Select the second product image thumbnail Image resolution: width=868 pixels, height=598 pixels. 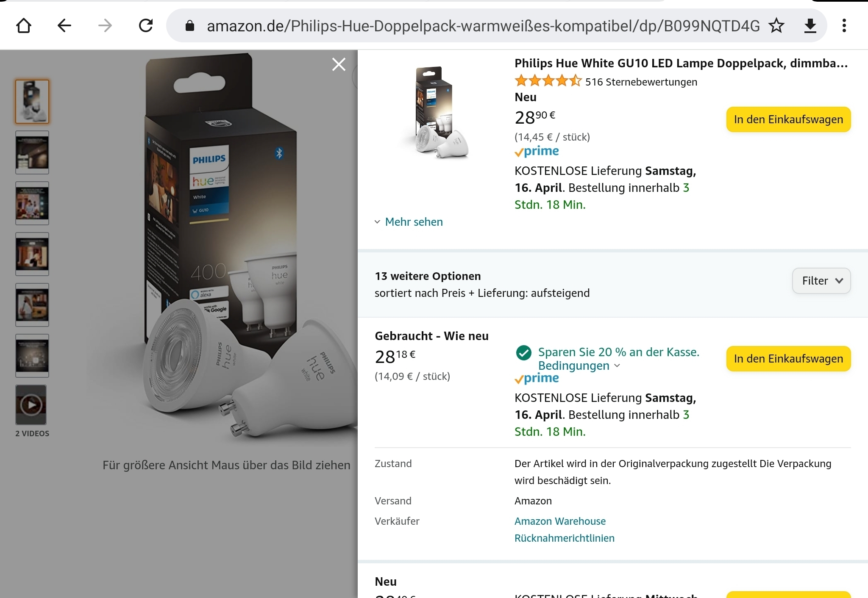(x=32, y=152)
